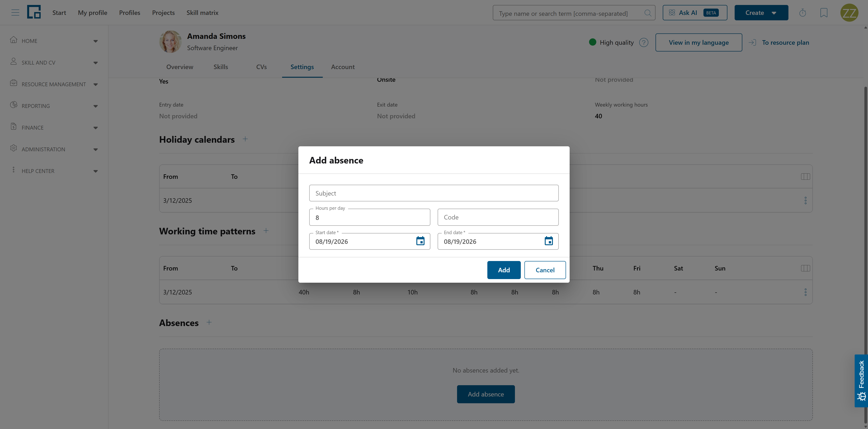Viewport: 868px width, 429px height.
Task: Switch to the Skills tab
Action: 221,67
